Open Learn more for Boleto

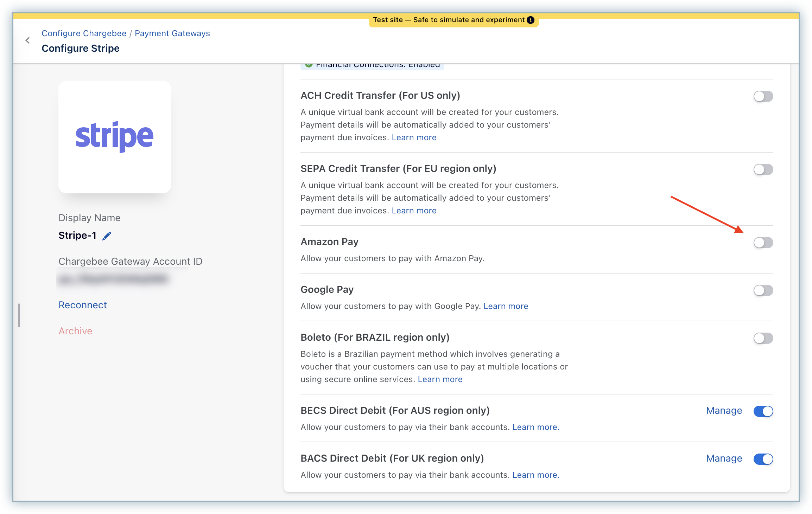(x=440, y=379)
